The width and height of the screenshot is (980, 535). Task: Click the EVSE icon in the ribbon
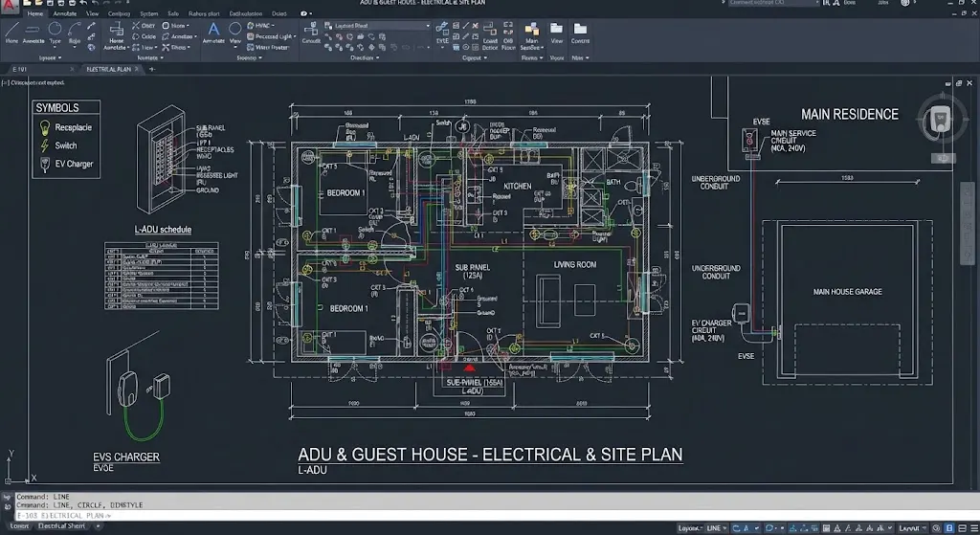pyautogui.click(x=442, y=28)
